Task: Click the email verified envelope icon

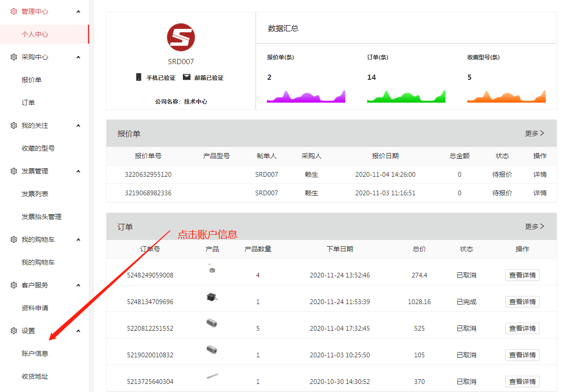Action: pos(187,77)
